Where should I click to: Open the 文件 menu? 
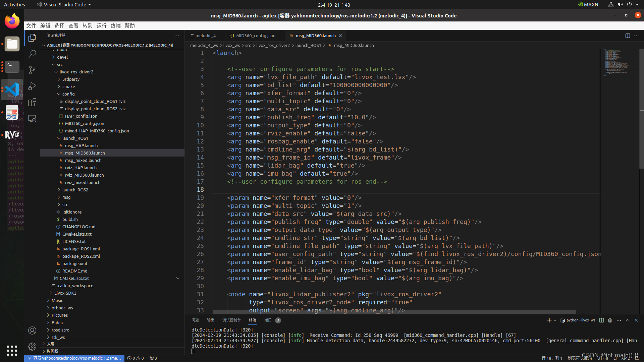[x=31, y=26]
